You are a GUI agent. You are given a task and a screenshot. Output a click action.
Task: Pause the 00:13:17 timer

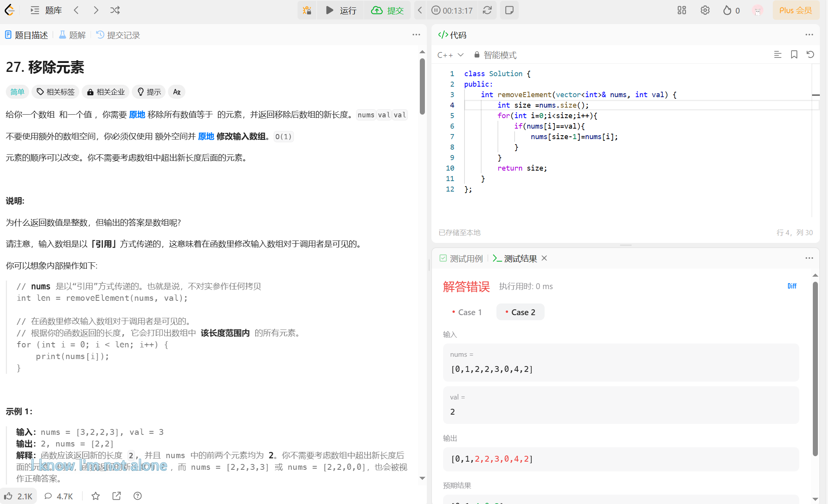coord(436,10)
